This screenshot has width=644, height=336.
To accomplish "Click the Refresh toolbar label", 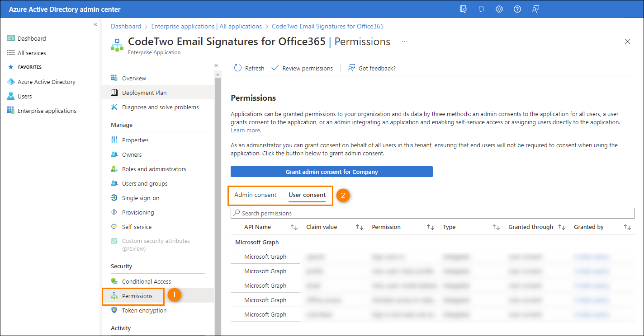I will click(x=255, y=68).
